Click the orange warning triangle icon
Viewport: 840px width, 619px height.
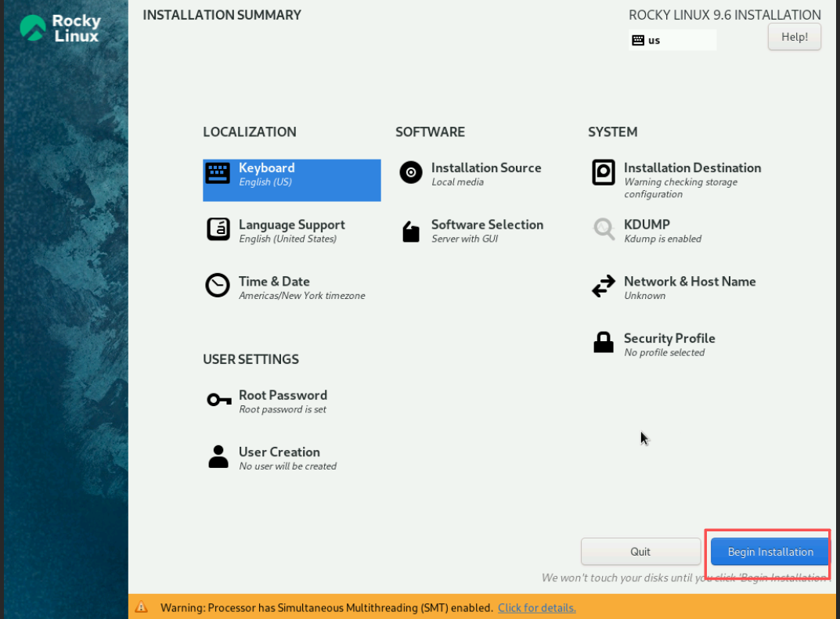141,607
